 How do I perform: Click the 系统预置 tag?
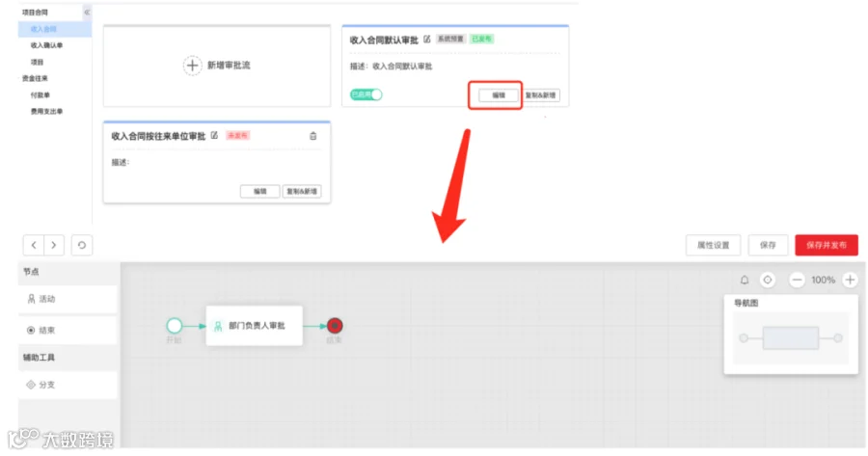(x=450, y=39)
